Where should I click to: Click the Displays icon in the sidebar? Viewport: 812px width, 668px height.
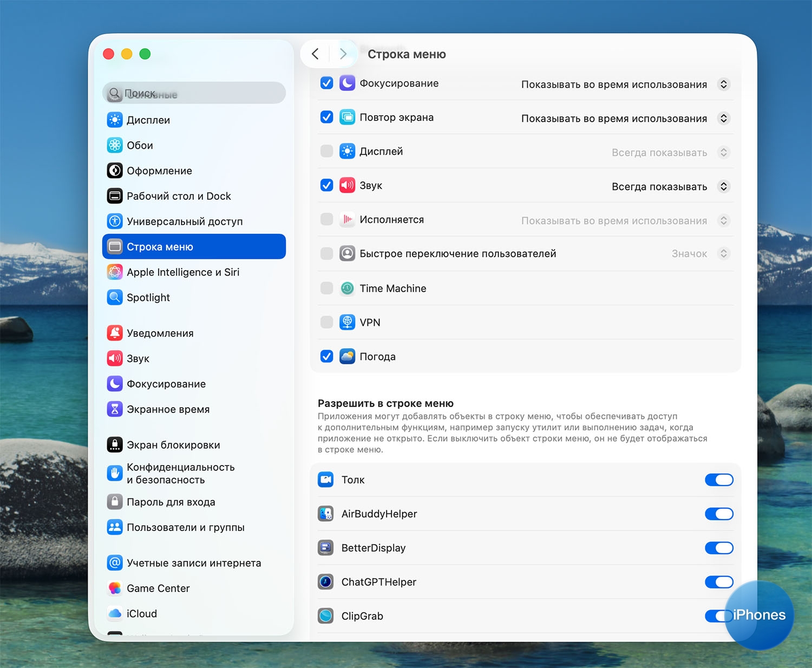point(115,120)
